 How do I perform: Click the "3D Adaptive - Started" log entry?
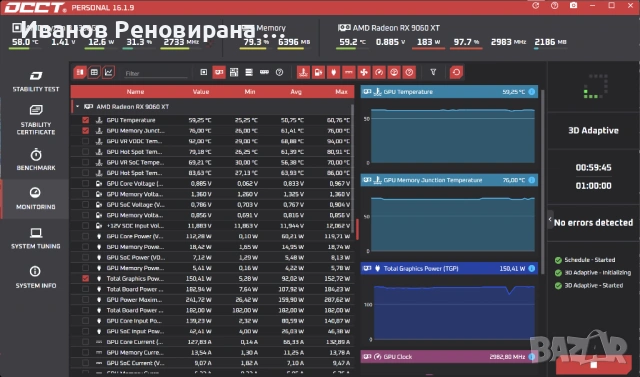593,286
